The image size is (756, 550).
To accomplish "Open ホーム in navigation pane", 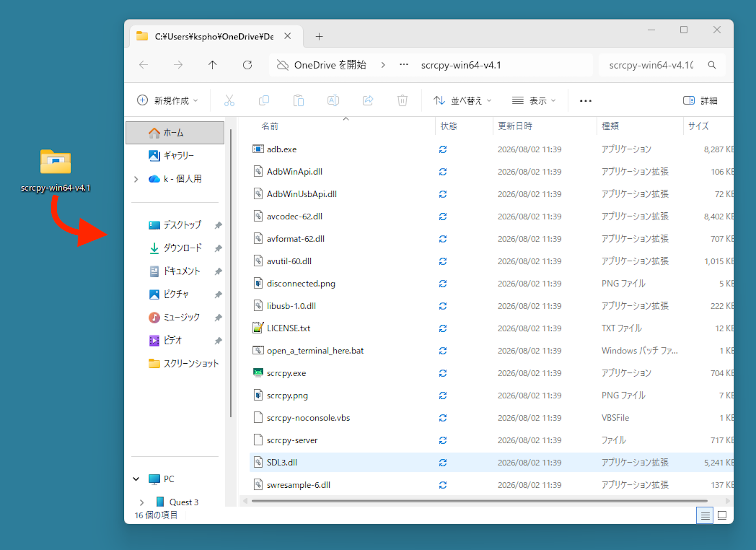I will tap(175, 133).
